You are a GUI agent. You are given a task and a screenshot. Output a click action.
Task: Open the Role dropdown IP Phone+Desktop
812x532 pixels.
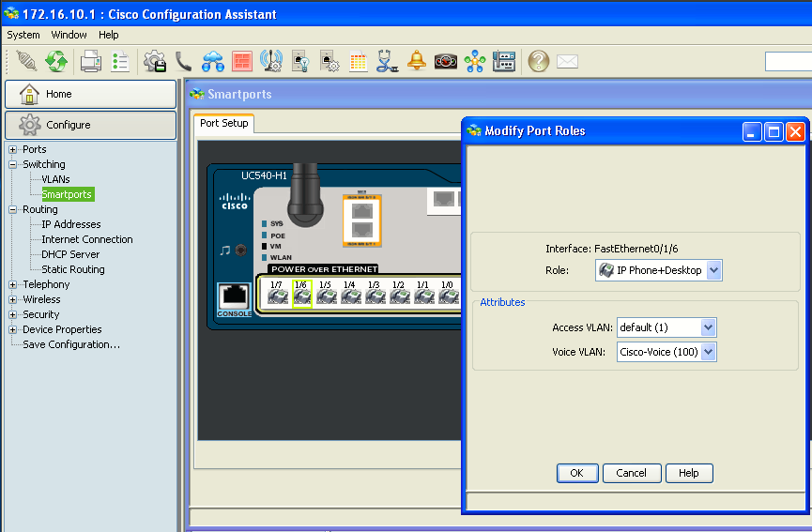658,270
